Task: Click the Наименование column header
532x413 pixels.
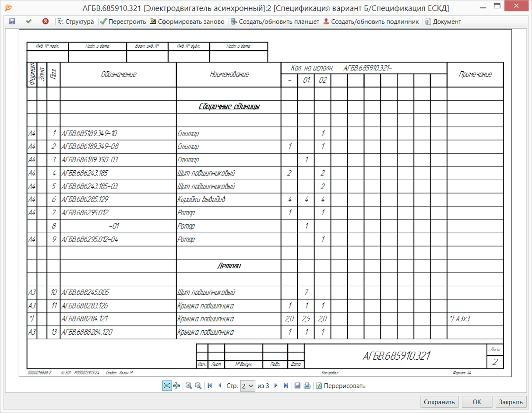Action: 229,74
